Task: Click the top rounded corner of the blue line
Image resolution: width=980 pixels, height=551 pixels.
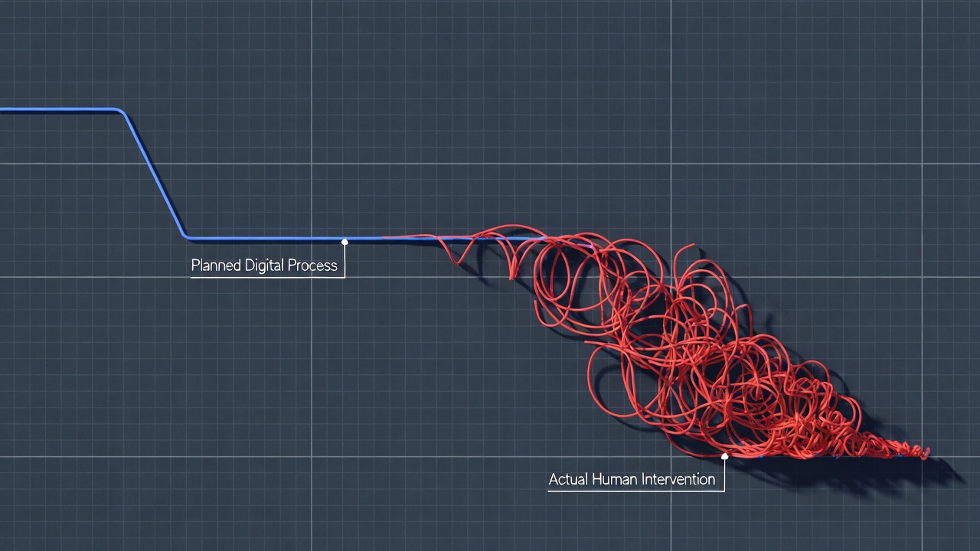Action: [121, 112]
